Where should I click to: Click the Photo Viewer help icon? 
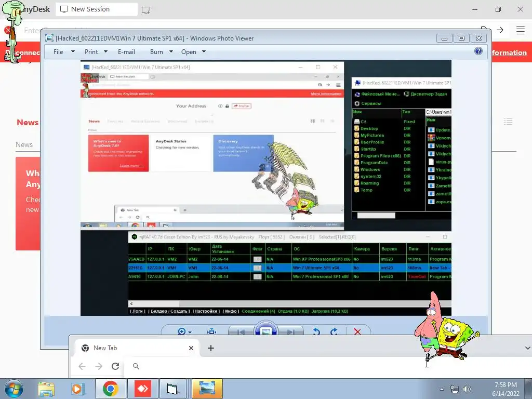(478, 51)
